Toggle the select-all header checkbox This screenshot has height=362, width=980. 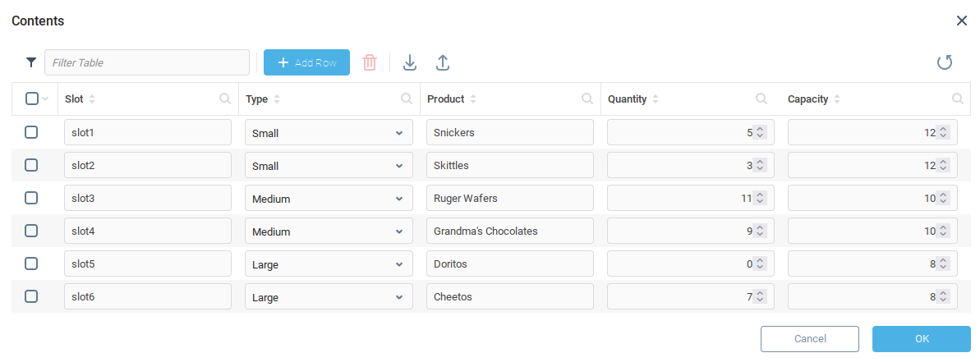(31, 99)
